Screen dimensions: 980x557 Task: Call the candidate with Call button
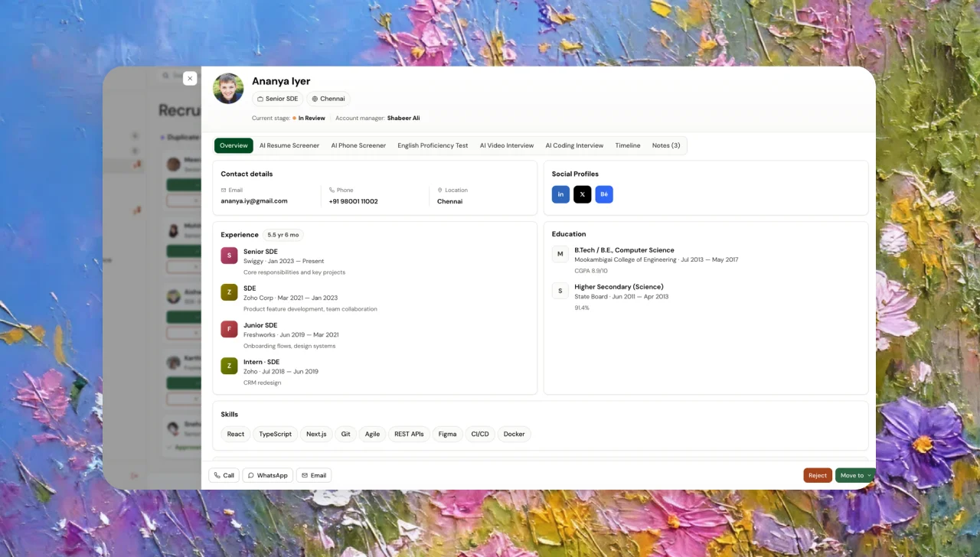[x=224, y=475]
